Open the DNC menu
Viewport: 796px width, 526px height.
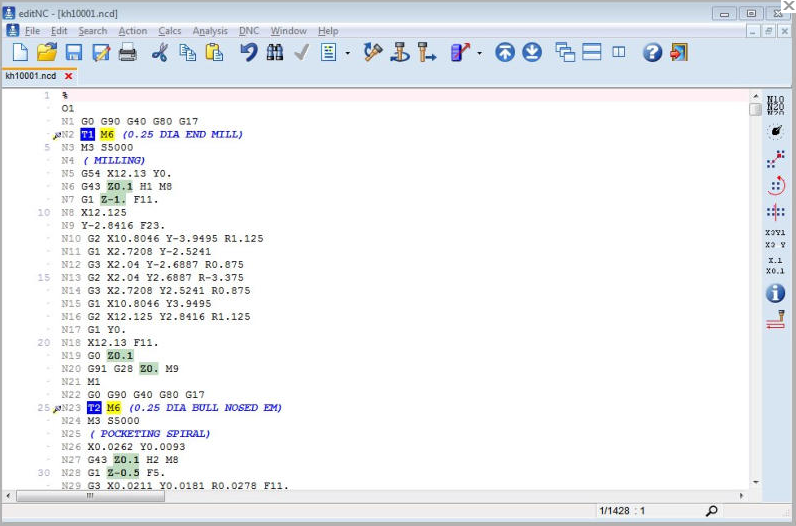pos(248,31)
